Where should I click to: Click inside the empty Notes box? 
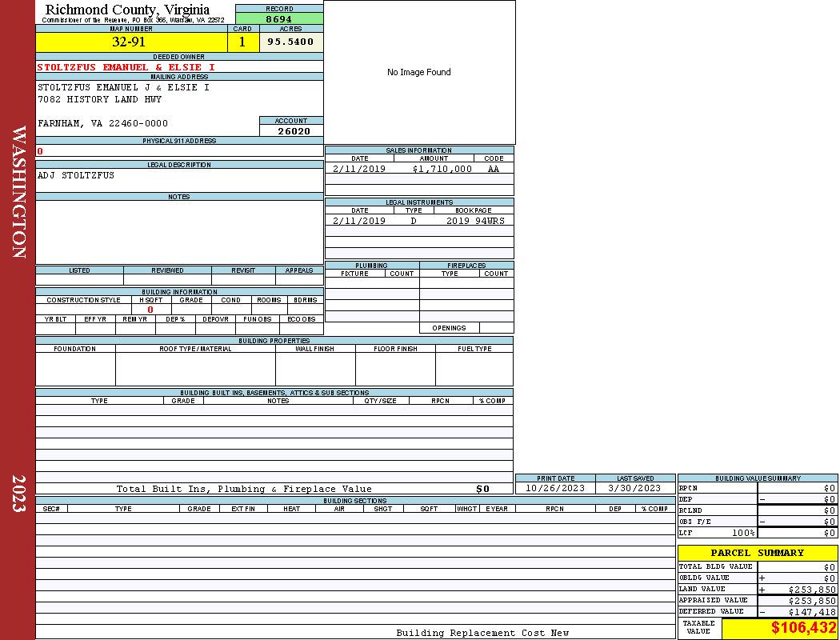coord(179,232)
